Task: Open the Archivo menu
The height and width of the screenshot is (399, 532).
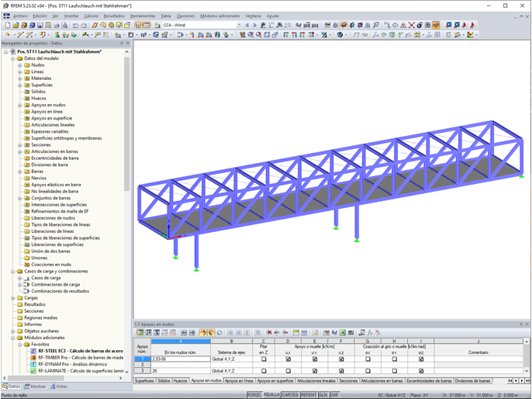Action: (x=20, y=16)
